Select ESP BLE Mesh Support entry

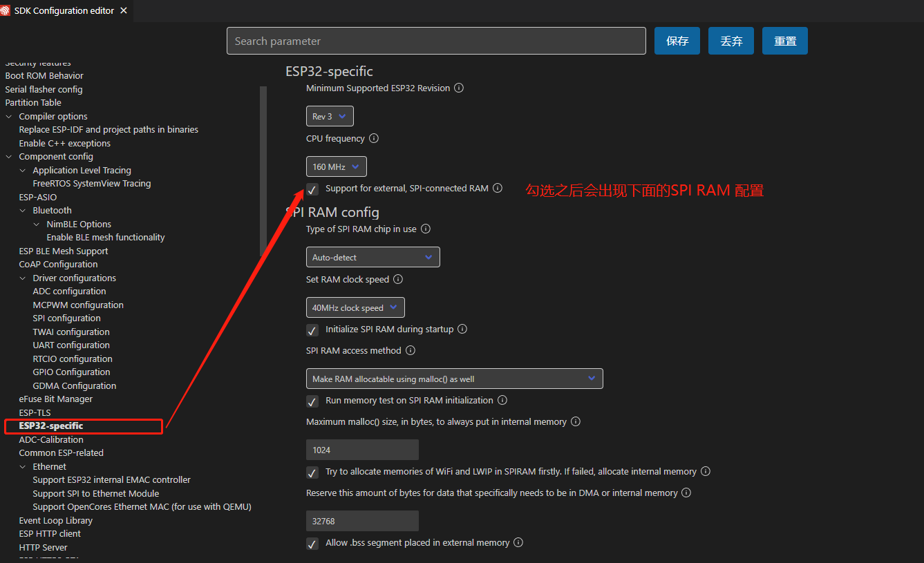pos(64,251)
